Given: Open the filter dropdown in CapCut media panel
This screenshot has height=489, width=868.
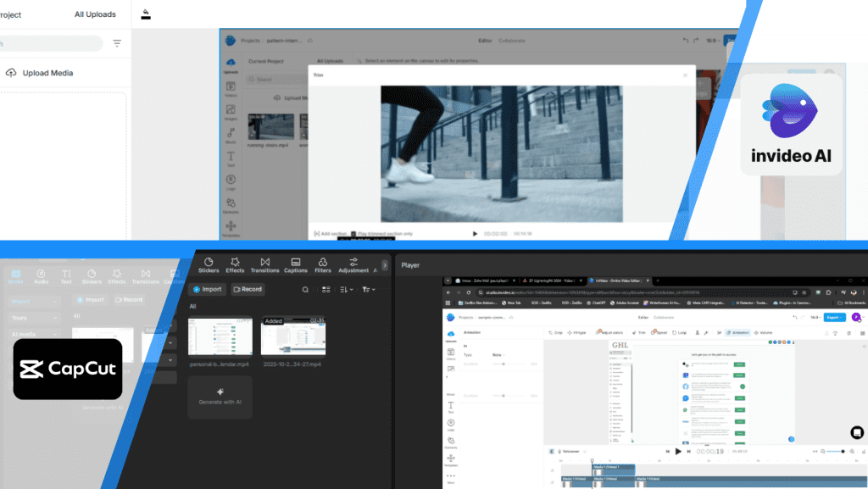Looking at the screenshot, I should pos(368,289).
